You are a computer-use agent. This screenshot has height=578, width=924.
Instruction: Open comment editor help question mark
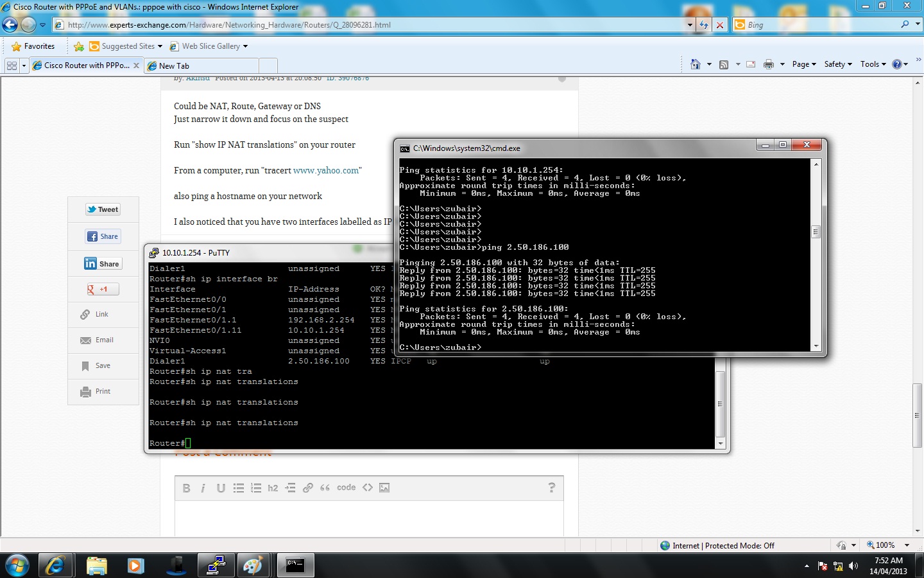pyautogui.click(x=552, y=487)
